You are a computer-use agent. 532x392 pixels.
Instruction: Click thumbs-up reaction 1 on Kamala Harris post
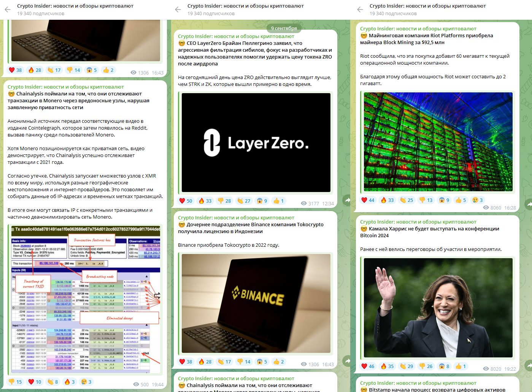[x=461, y=366]
